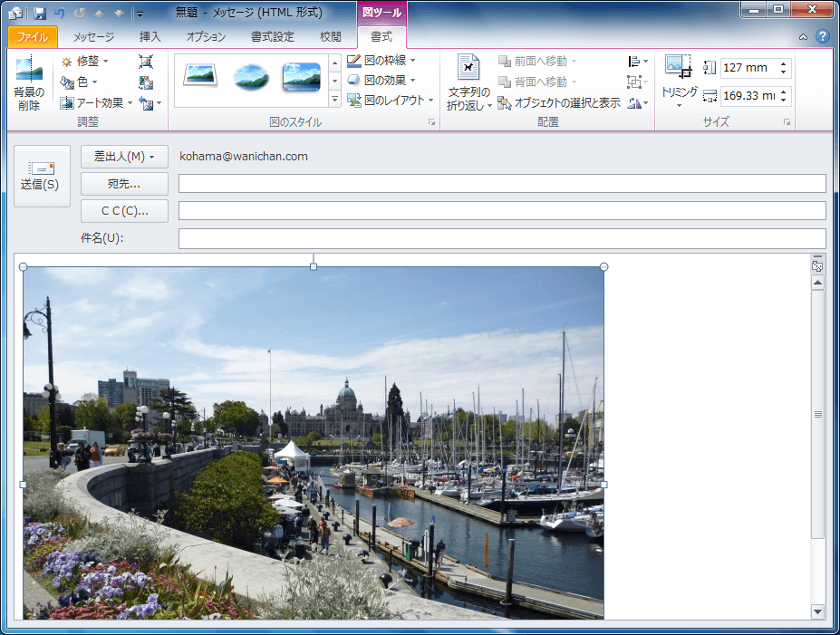Screen dimensions: 840x635
Task: Click the Help question mark icon
Action: (x=822, y=37)
